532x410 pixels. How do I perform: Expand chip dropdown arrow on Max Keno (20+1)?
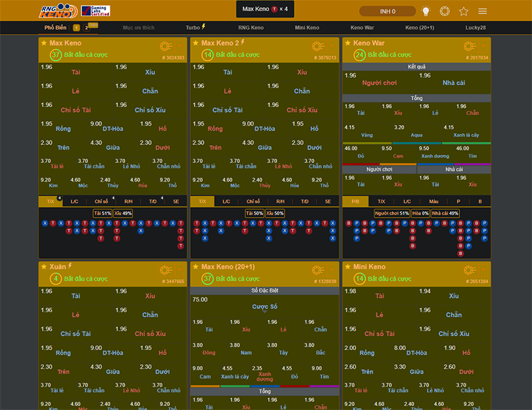pyautogui.click(x=331, y=270)
